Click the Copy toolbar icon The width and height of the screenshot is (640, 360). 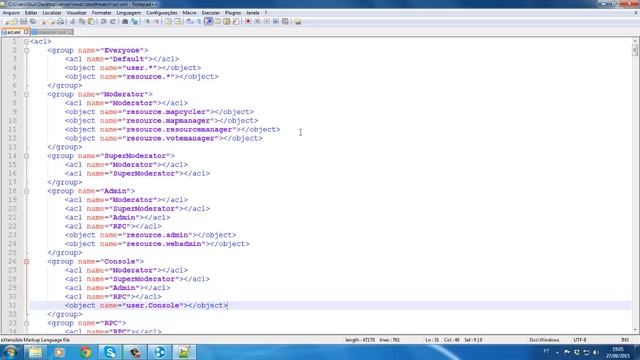(82, 21)
